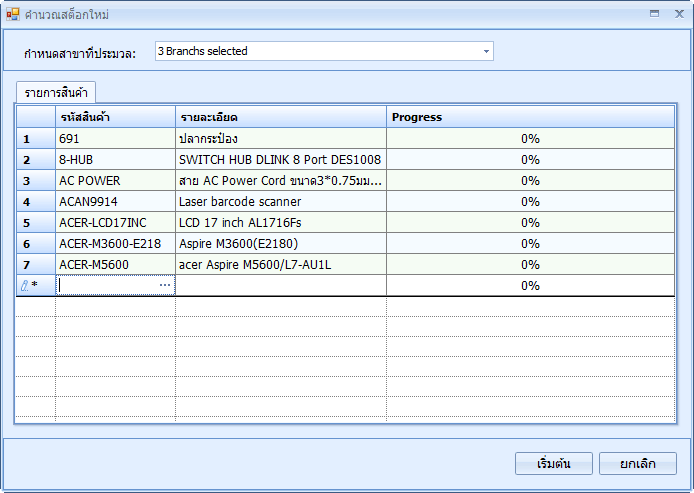694x493 pixels.
Task: Click the app icon in the title bar
Action: (13, 14)
